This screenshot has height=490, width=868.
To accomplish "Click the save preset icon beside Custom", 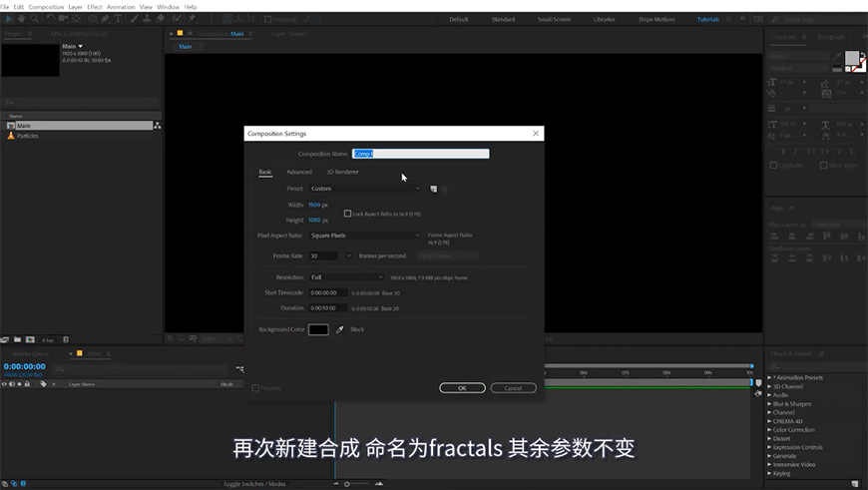I will (x=433, y=189).
